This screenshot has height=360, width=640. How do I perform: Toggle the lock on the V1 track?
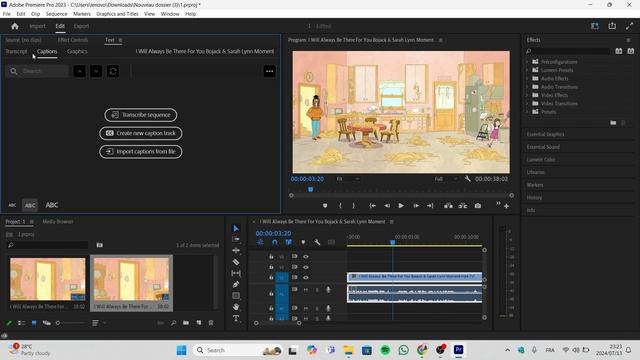point(271,278)
